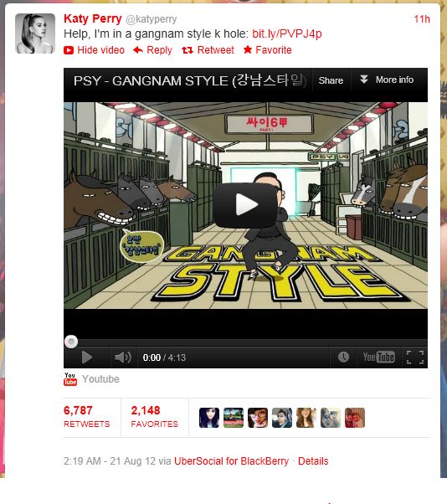447x504 pixels.
Task: Retweet this tweet
Action: pos(208,50)
